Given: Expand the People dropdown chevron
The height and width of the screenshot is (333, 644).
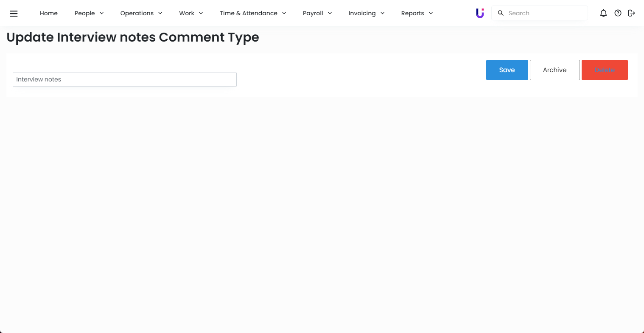Looking at the screenshot, I should click(x=102, y=13).
